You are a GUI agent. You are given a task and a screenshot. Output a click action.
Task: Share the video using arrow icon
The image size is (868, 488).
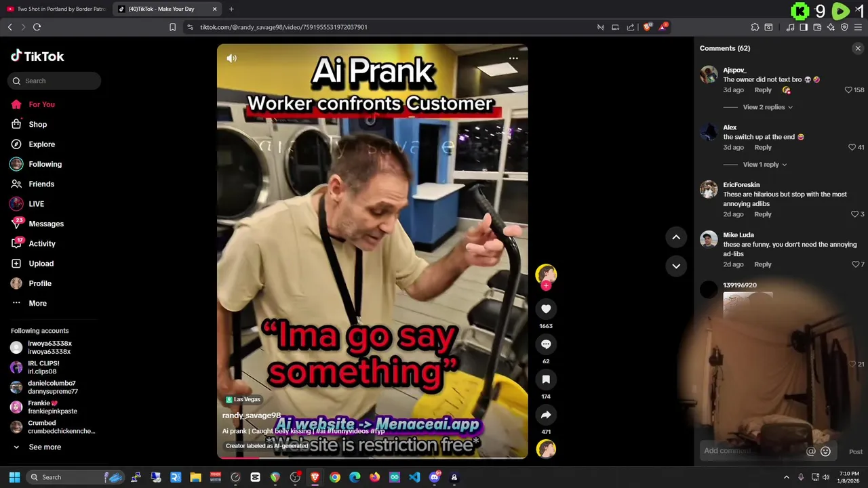click(546, 415)
